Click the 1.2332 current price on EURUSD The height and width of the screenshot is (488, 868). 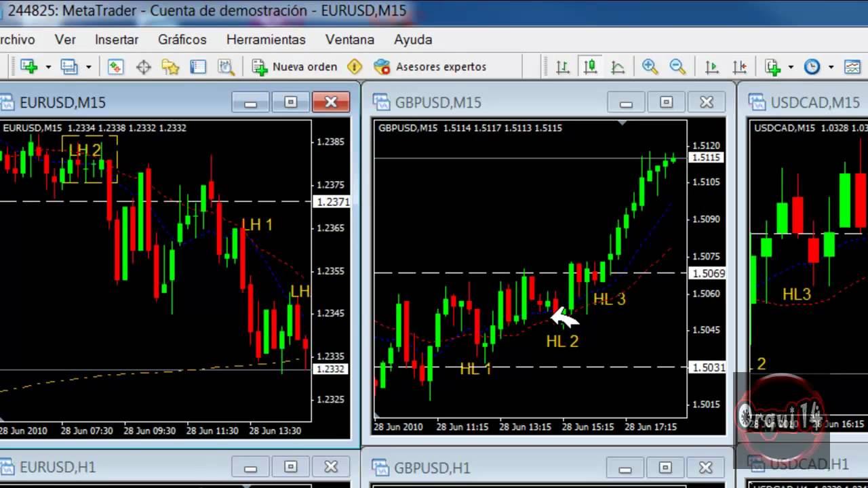pyautogui.click(x=331, y=369)
